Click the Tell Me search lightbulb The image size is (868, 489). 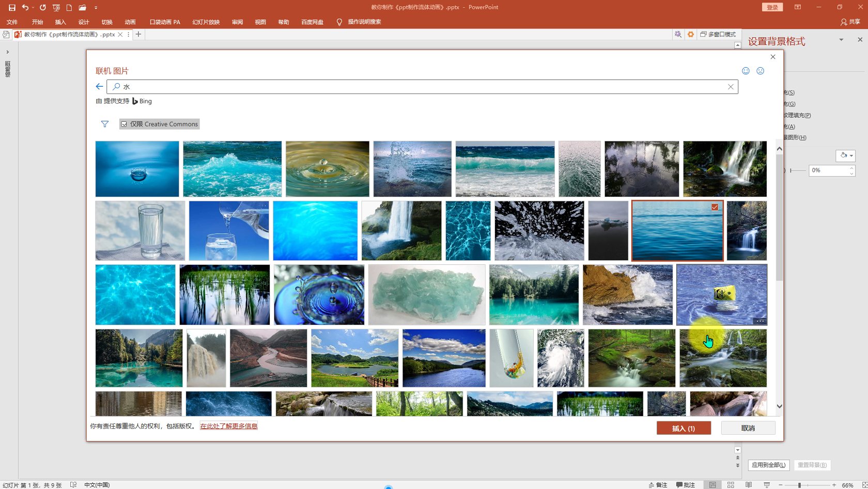coord(339,22)
